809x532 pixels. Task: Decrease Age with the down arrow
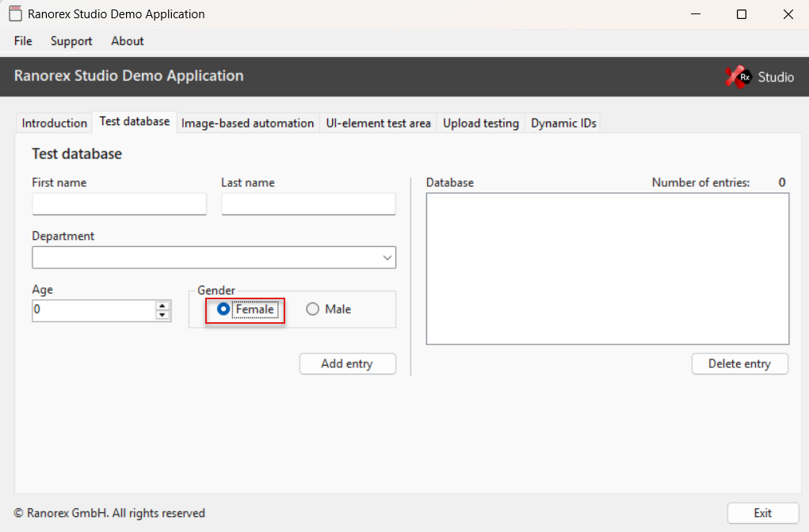click(x=162, y=315)
